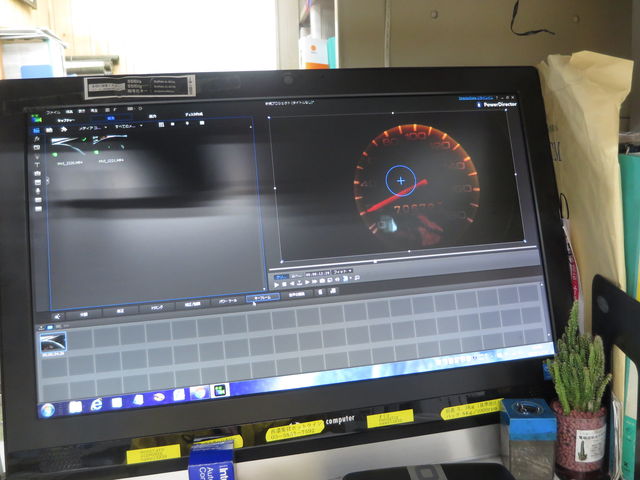The height and width of the screenshot is (480, 640).
Task: Stop the preview playback
Action: pos(284,284)
